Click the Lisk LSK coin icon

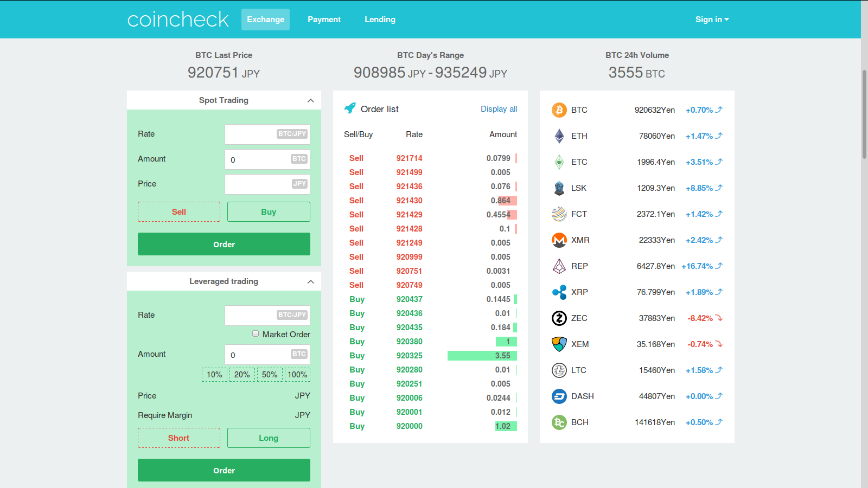click(x=559, y=188)
